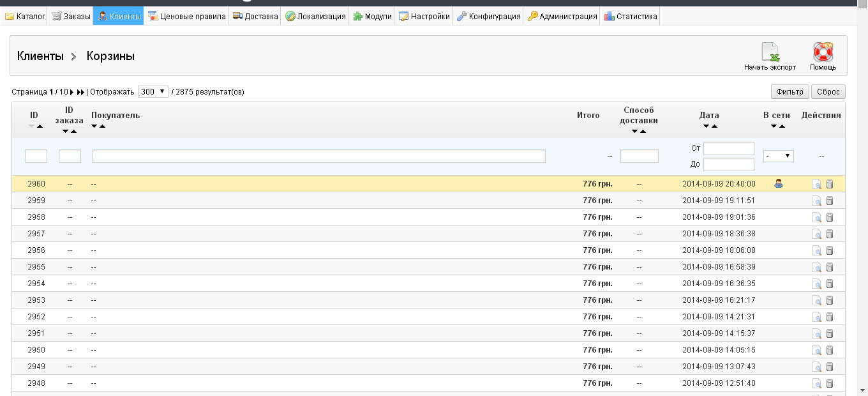Delete cart 2952 with the trash icon
Image resolution: width=868 pixels, height=396 pixels.
pos(830,317)
